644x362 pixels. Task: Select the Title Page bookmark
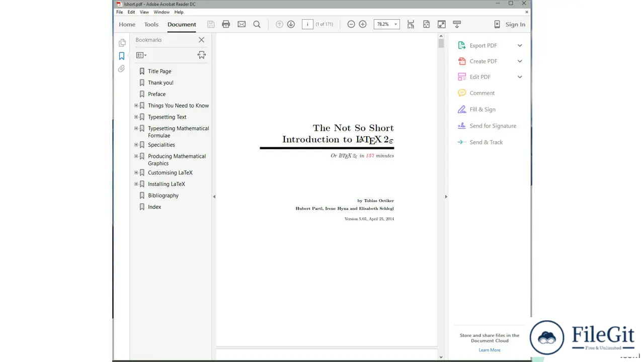[x=159, y=71]
